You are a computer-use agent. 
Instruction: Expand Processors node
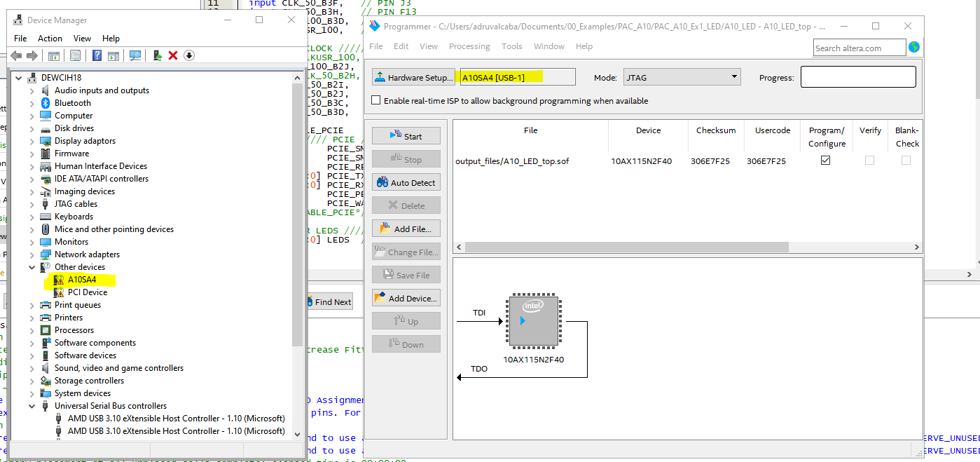point(32,330)
